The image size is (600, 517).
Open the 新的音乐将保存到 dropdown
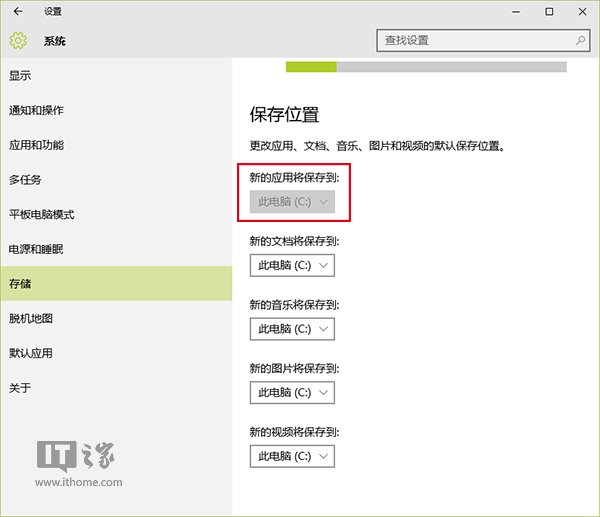coord(292,329)
